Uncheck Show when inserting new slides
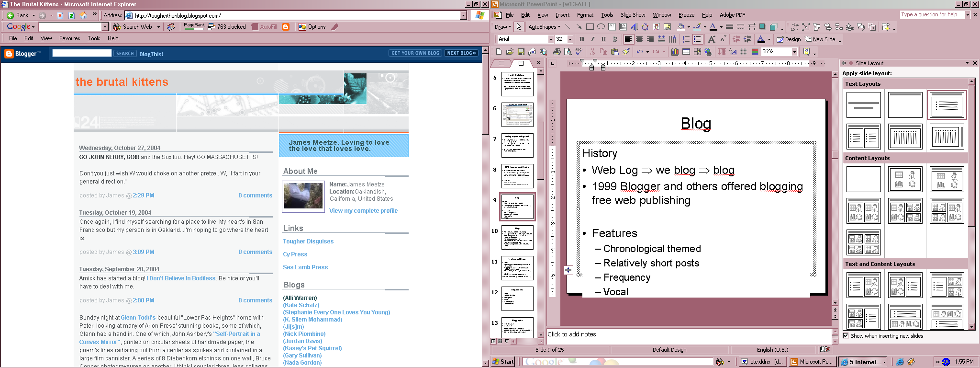 click(846, 336)
